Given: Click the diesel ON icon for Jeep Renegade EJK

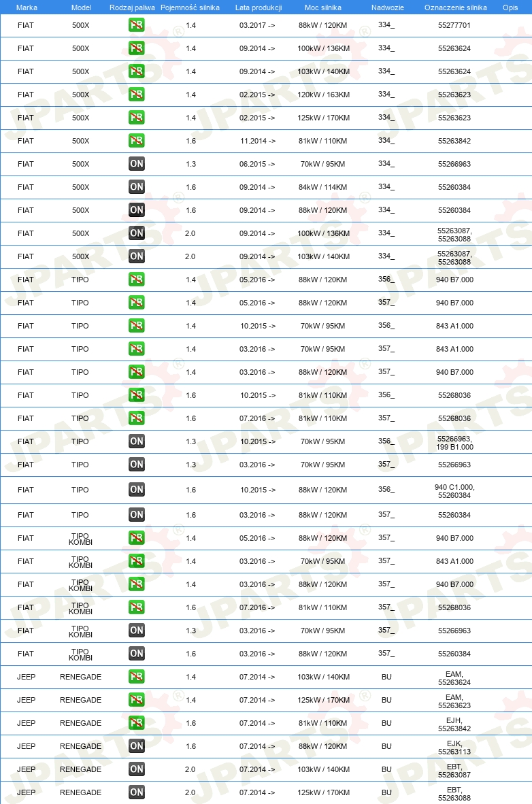Looking at the screenshot, I should coord(137,746).
